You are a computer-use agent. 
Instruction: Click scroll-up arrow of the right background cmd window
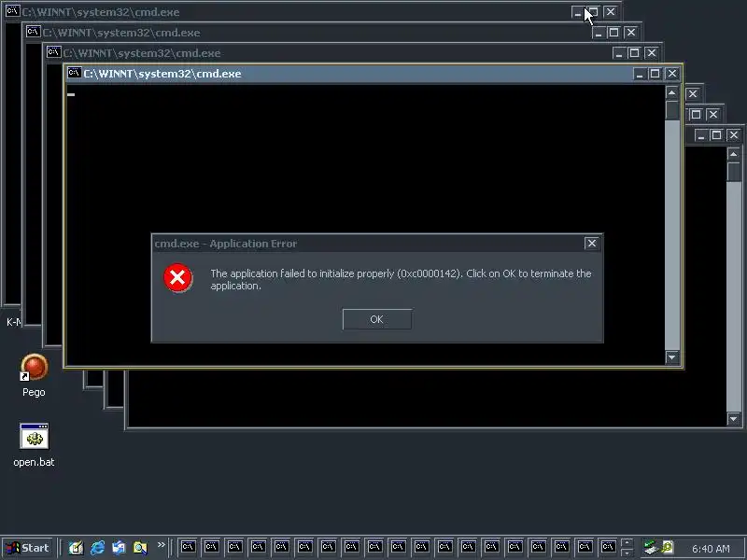coord(734,154)
